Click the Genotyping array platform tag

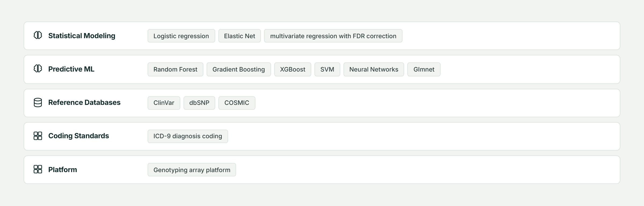tap(192, 170)
